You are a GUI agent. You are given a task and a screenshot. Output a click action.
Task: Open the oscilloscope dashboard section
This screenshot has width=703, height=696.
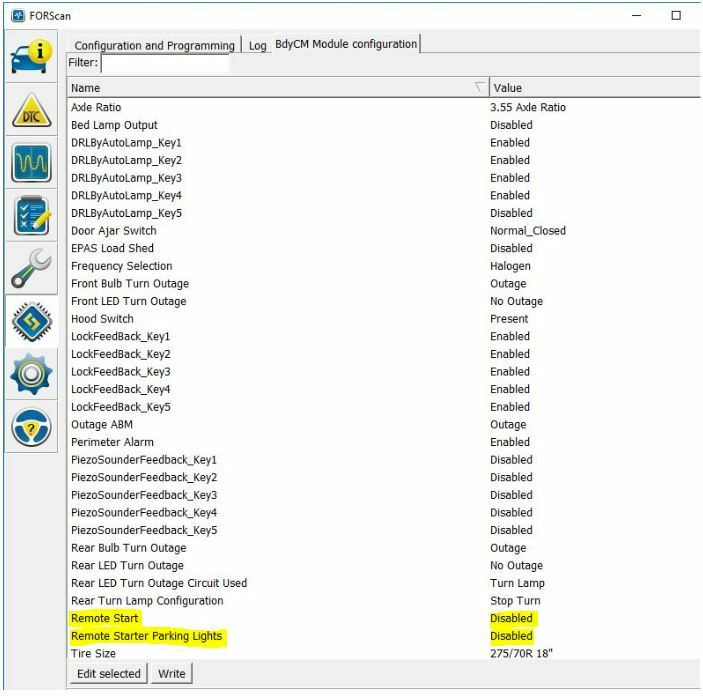click(x=31, y=163)
